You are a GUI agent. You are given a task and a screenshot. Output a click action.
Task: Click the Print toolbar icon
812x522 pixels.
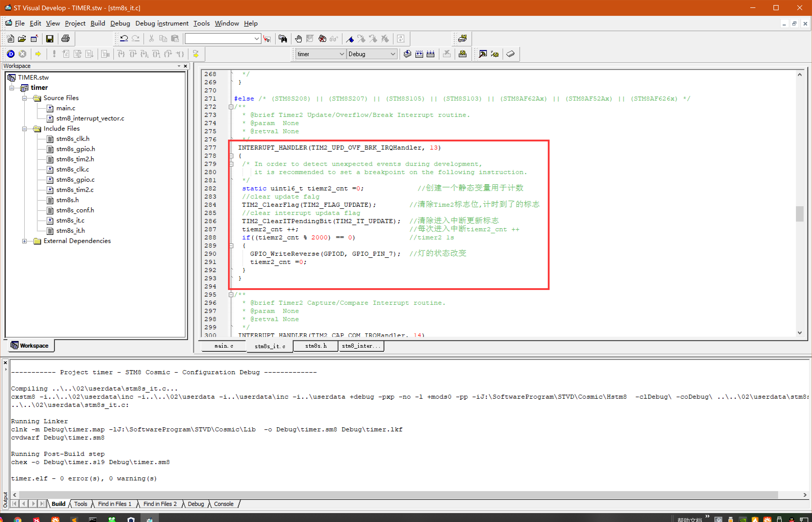pos(65,39)
